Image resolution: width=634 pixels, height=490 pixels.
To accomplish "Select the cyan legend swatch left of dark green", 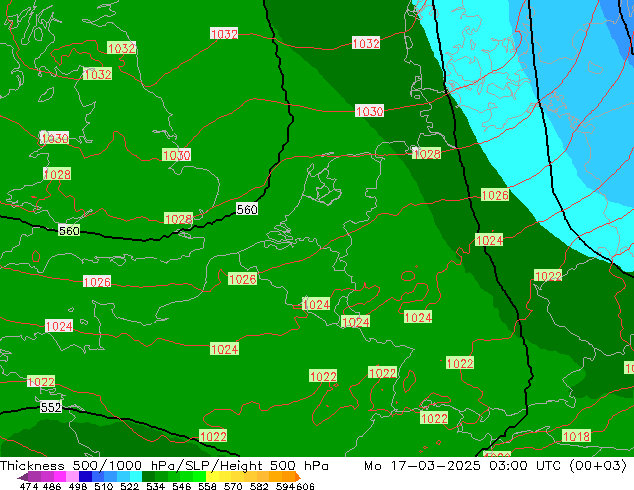I will [x=136, y=476].
